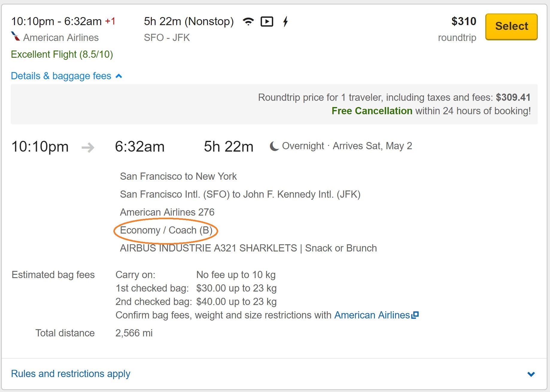Click the Wi-Fi amenity icon
The width and height of the screenshot is (550, 392).
tap(248, 22)
